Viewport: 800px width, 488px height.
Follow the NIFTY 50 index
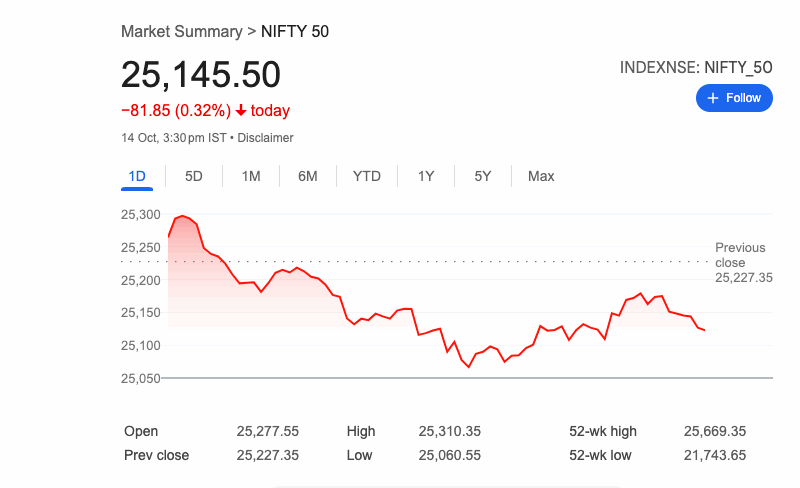coord(734,98)
